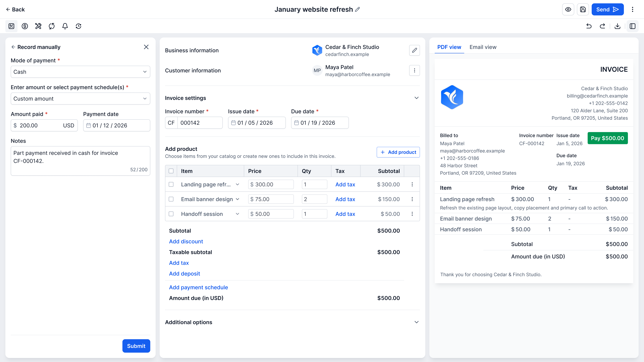The image size is (644, 362).
Task: Open the Handoff session item dropdown
Action: (x=237, y=214)
